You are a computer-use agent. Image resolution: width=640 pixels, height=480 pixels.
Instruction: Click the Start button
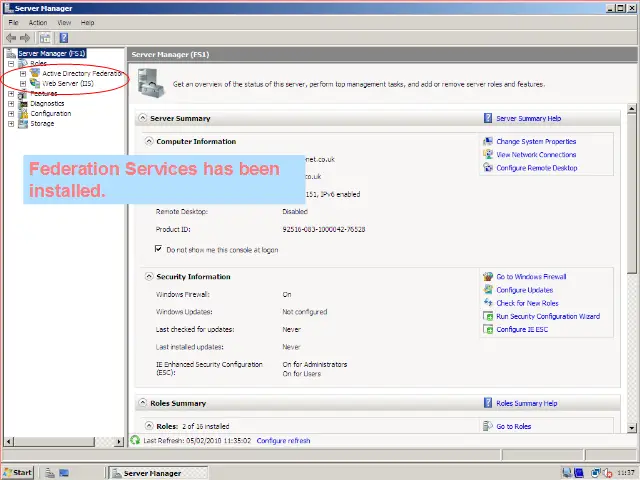point(17,473)
